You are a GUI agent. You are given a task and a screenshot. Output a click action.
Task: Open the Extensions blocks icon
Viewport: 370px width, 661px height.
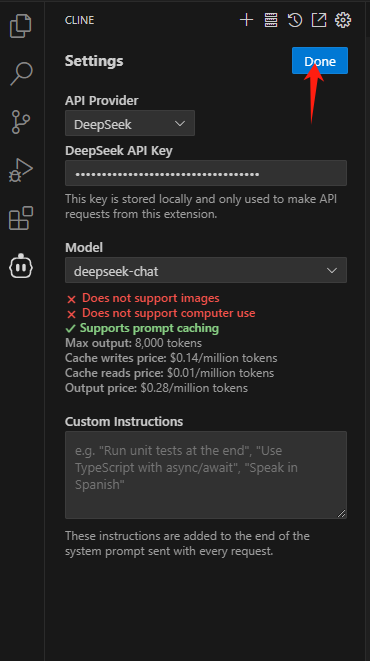coord(21,218)
